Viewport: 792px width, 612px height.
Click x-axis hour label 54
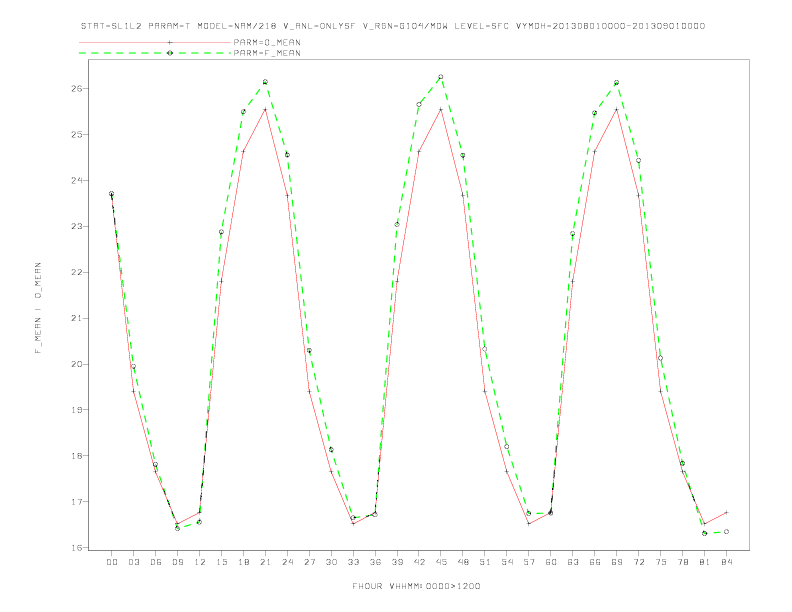point(507,562)
